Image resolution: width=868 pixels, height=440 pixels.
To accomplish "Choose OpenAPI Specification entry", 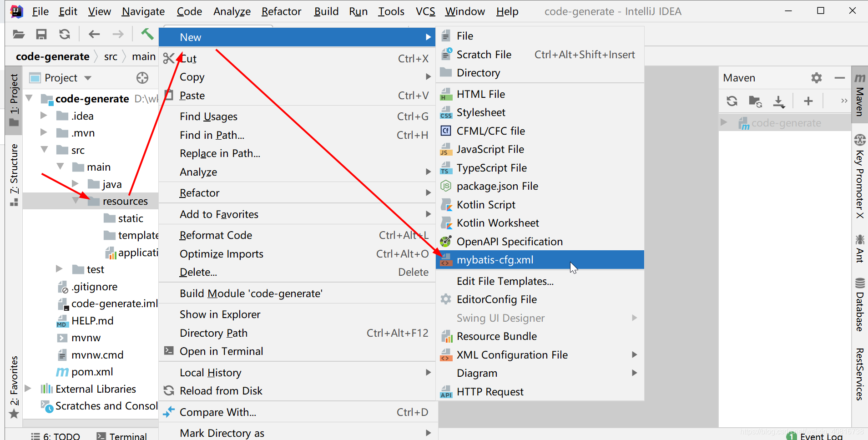I will tap(540, 242).
